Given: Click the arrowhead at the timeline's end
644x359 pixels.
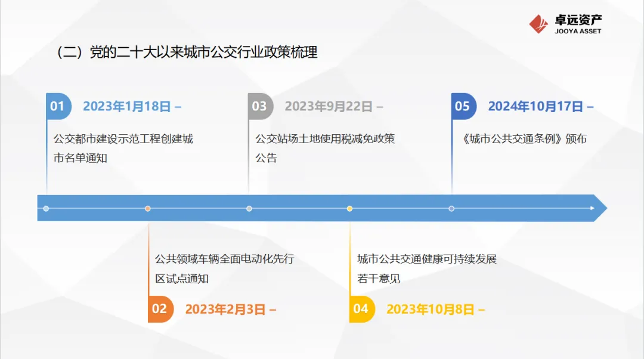Looking at the screenshot, I should [x=600, y=208].
